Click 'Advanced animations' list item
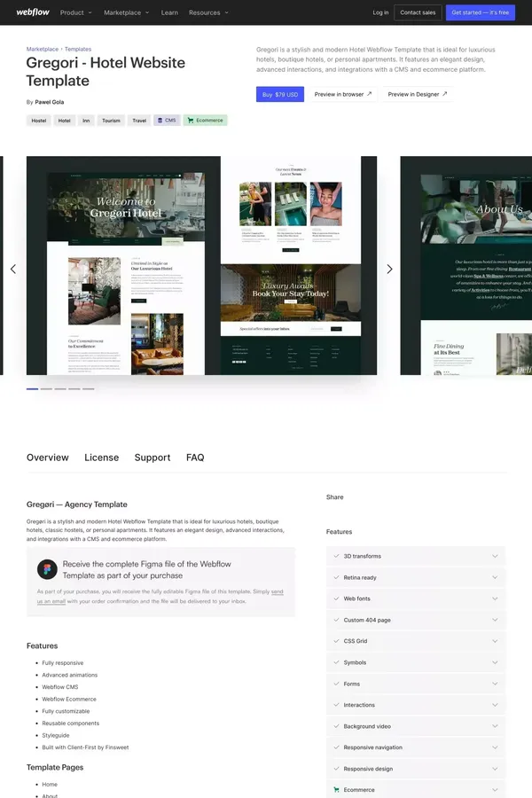This screenshot has height=798, width=532. 70,675
